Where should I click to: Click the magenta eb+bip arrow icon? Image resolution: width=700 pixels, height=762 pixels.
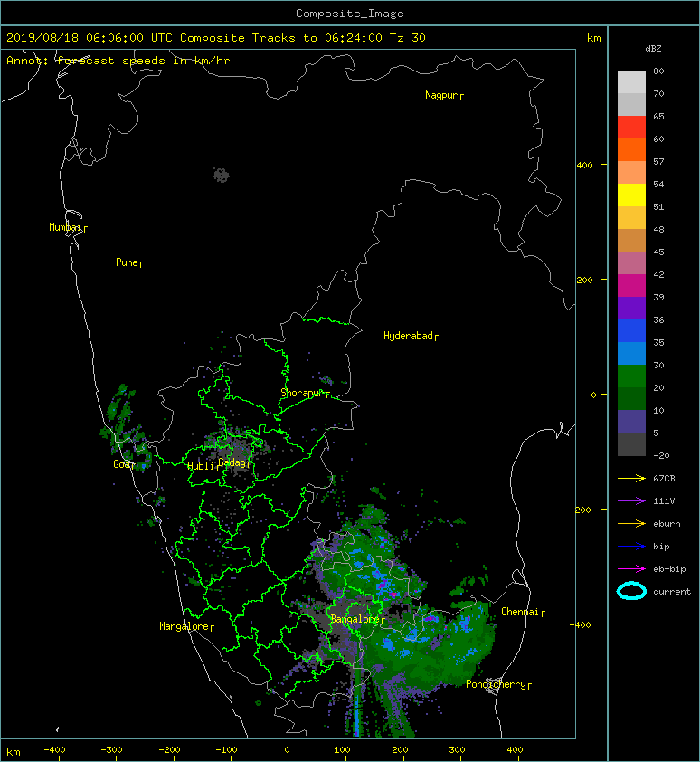click(x=631, y=568)
